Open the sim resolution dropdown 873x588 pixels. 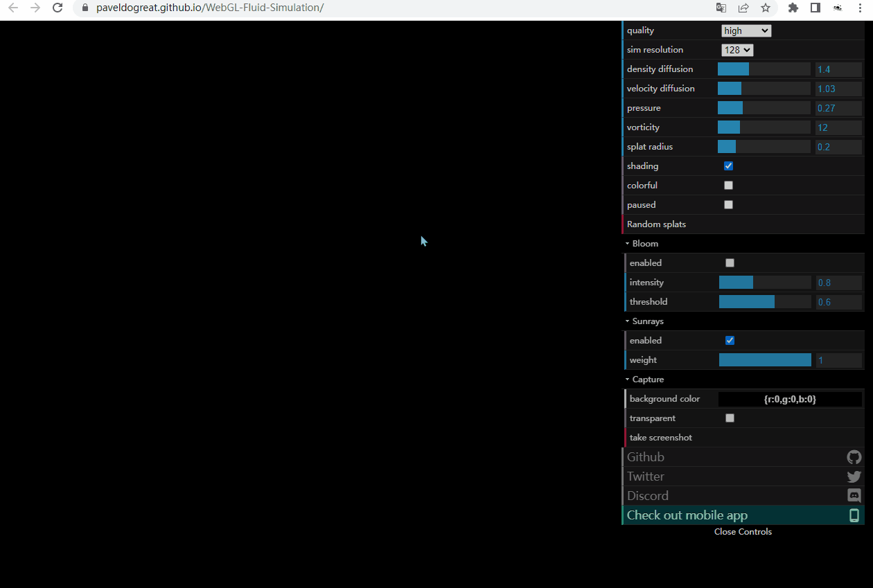737,50
